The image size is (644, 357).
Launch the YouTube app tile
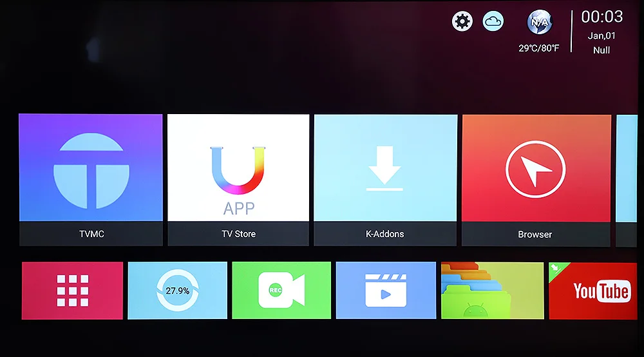point(593,291)
